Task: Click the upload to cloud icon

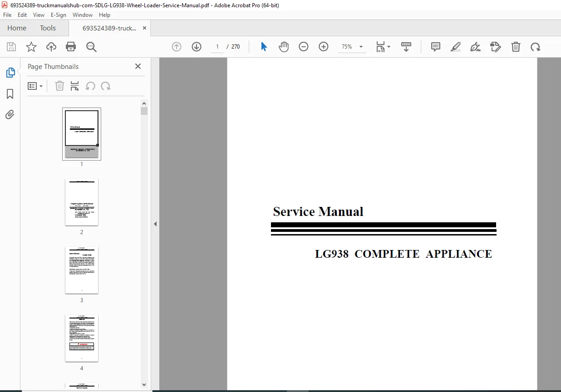Action: tap(51, 47)
